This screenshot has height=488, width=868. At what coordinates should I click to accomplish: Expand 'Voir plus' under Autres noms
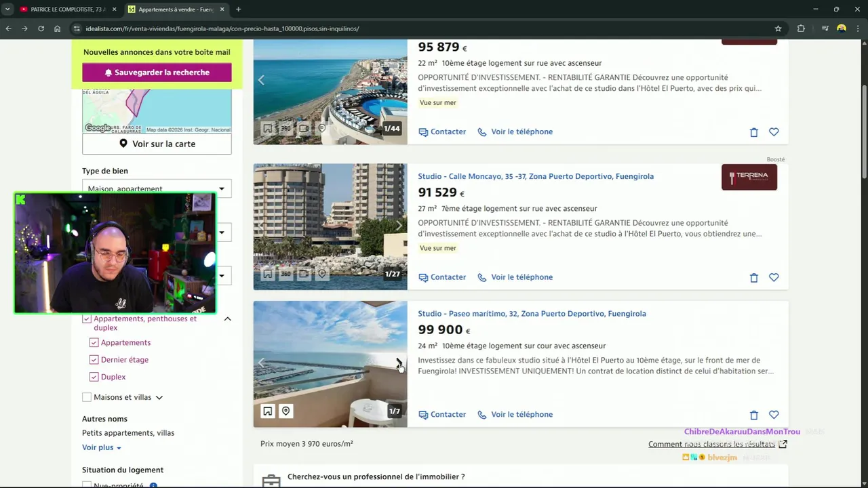tap(102, 447)
